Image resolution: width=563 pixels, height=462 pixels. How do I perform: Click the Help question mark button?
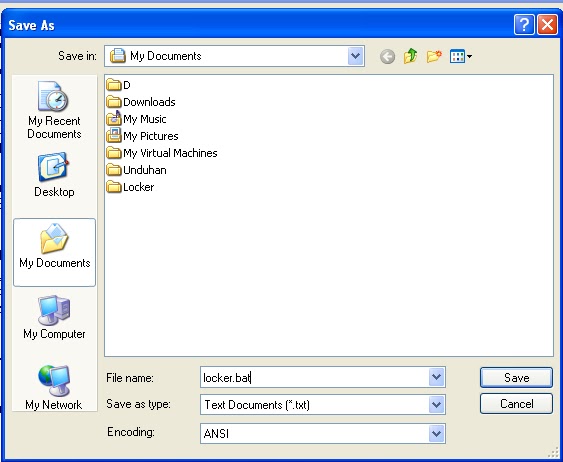tap(524, 25)
